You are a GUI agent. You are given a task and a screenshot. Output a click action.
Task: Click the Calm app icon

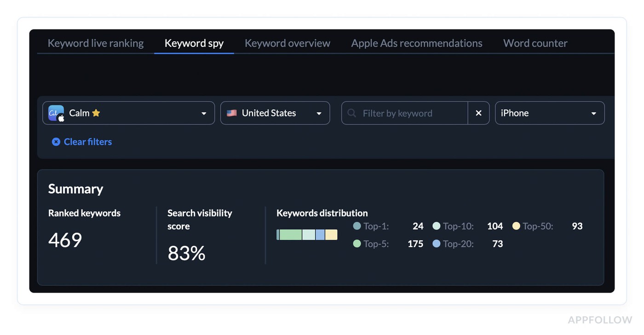(56, 113)
